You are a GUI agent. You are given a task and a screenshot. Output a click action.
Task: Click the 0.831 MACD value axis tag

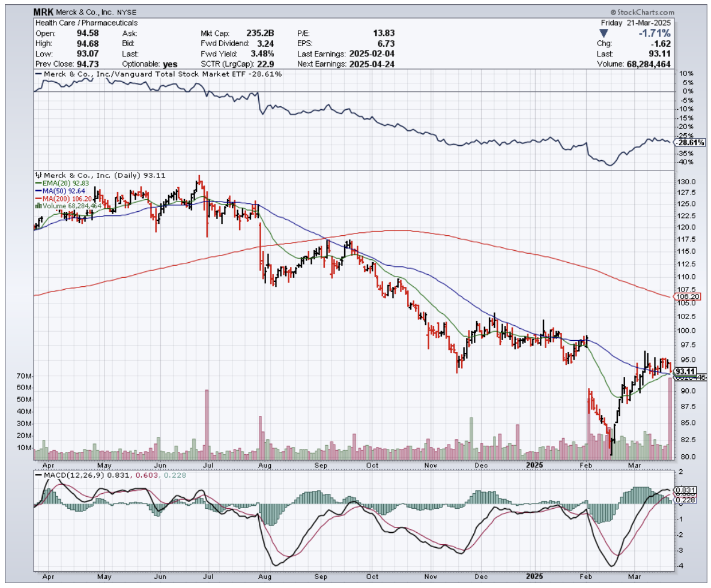tap(685, 490)
